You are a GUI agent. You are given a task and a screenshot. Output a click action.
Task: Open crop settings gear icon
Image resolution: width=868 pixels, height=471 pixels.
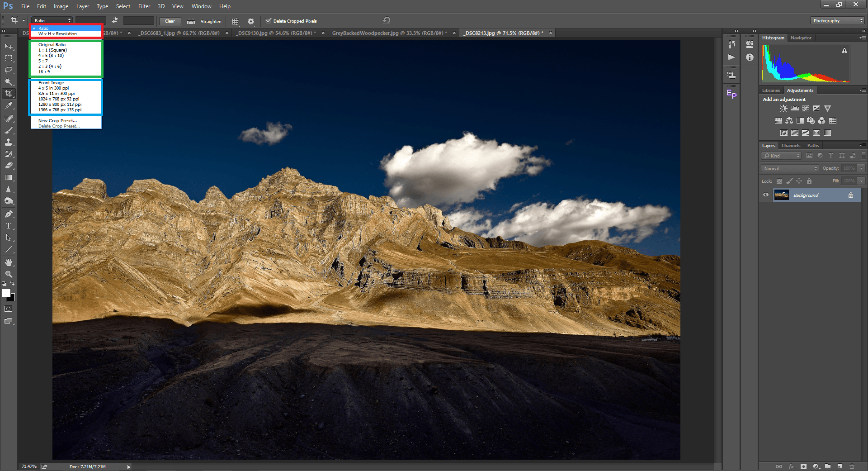point(251,21)
